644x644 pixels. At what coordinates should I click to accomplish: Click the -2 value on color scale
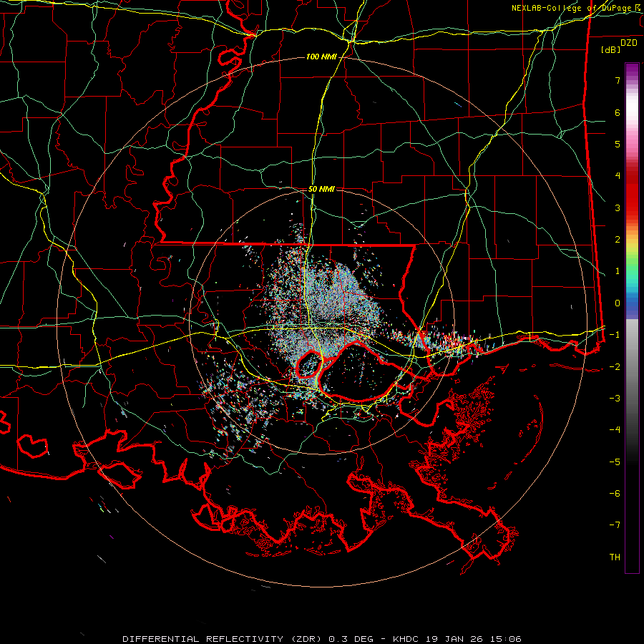[x=615, y=367]
